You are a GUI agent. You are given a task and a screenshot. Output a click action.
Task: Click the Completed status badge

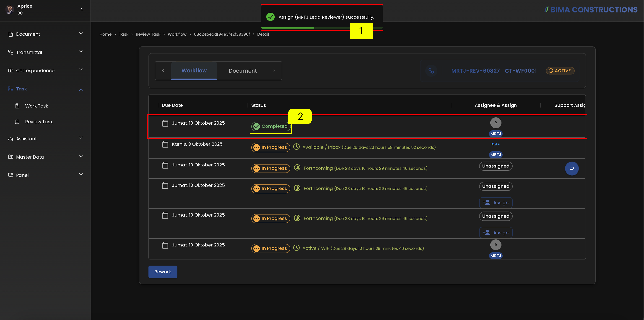click(x=271, y=126)
